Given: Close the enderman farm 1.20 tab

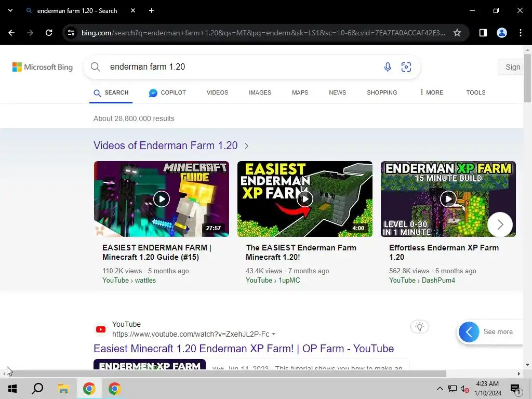Looking at the screenshot, I should [x=133, y=10].
